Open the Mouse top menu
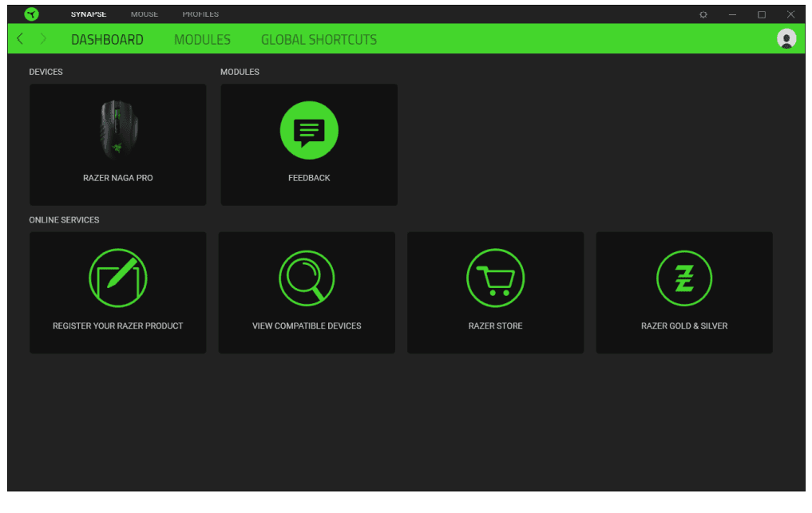This screenshot has width=812, height=513. point(145,14)
